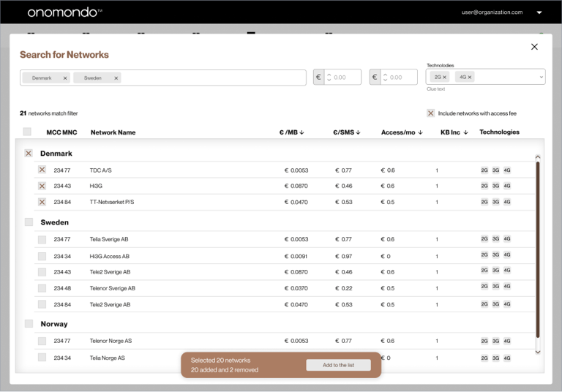Click the network list scroll down arrow
The image size is (562, 392).
click(537, 352)
